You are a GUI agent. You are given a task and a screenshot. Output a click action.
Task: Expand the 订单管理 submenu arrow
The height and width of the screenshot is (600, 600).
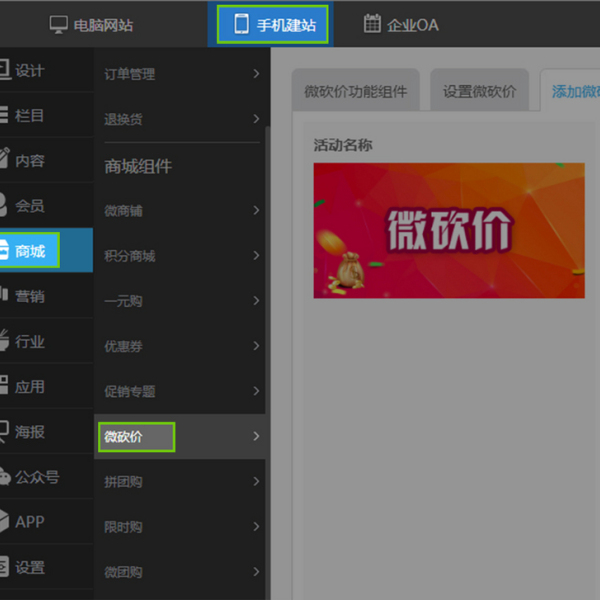pyautogui.click(x=256, y=74)
